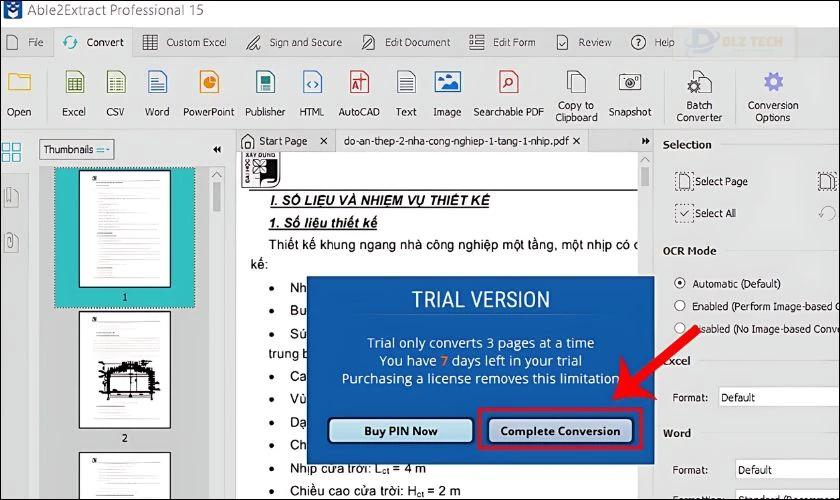This screenshot has width=840, height=500.
Task: Switch to thumbnails grid view in sidebar
Action: tap(11, 152)
